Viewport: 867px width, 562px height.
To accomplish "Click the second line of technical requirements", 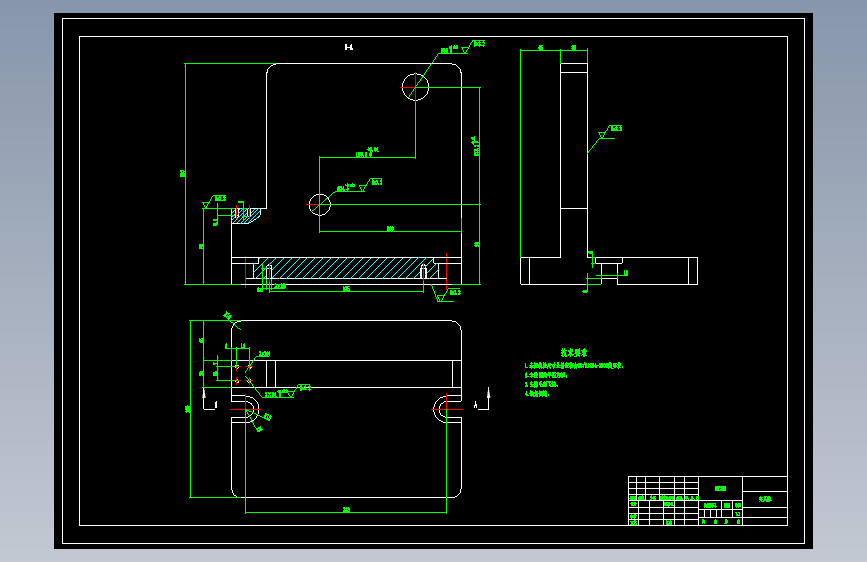I will [546, 375].
